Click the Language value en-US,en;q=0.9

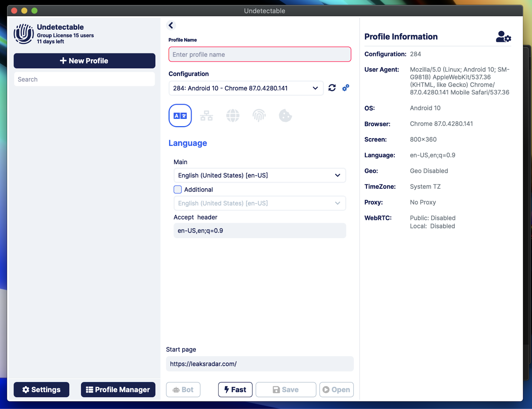click(x=433, y=155)
